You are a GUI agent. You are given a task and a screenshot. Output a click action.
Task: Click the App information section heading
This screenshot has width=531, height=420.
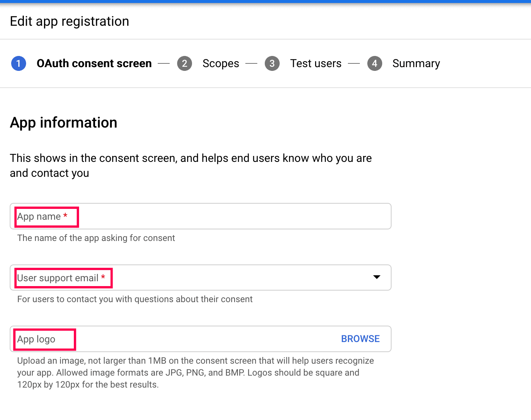(63, 122)
